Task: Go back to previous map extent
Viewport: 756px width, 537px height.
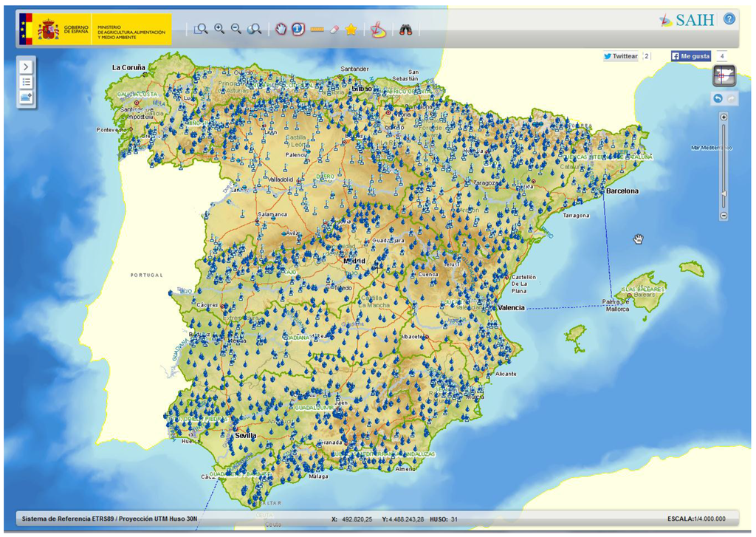Action: [x=717, y=98]
